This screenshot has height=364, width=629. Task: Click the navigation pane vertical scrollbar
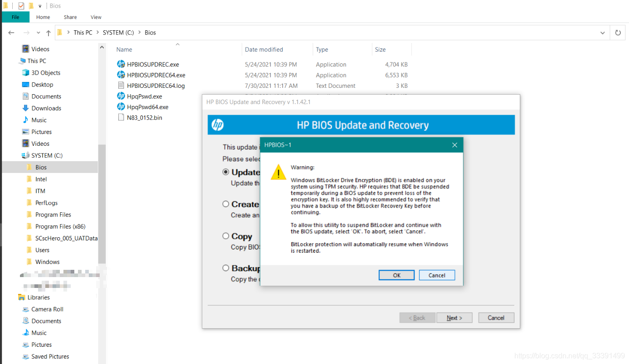tap(102, 204)
